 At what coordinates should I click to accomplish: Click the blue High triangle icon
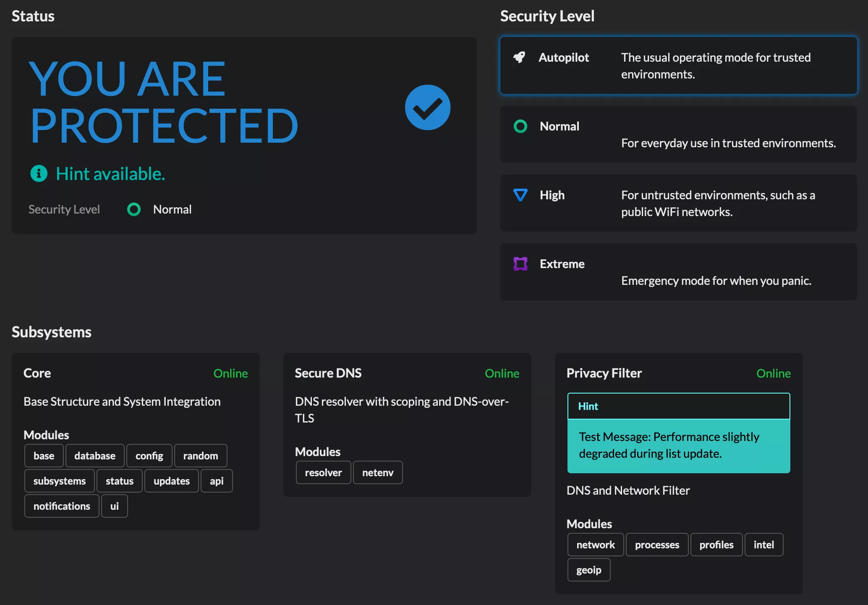pos(520,195)
